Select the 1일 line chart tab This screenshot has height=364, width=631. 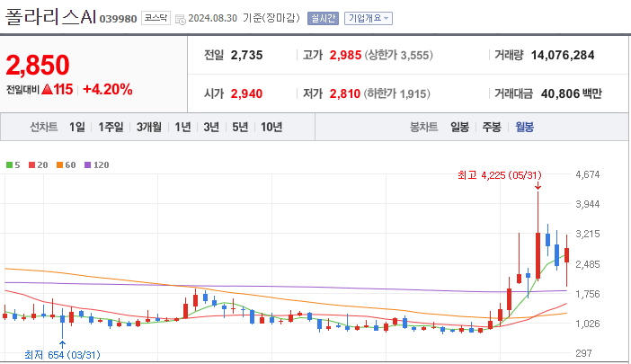77,127
